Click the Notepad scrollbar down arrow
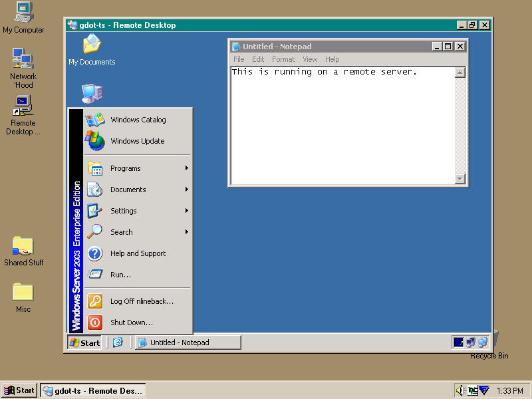Image resolution: width=532 pixels, height=399 pixels. tap(460, 178)
